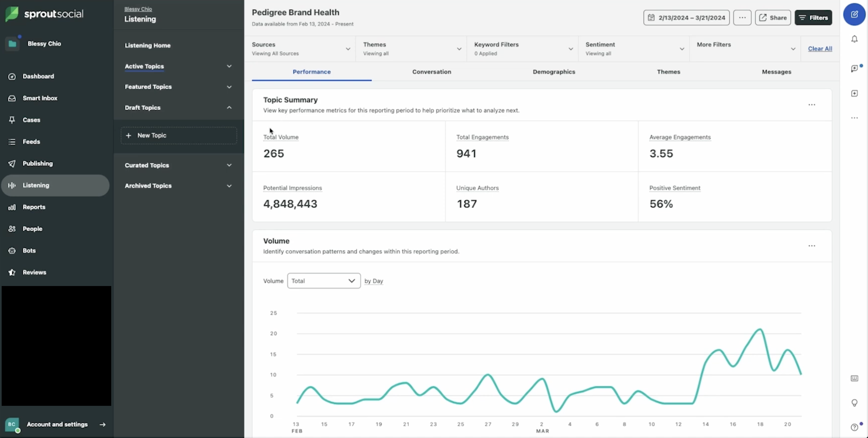This screenshot has height=438, width=868.
Task: Open the Themes filter dropdown
Action: pos(411,49)
